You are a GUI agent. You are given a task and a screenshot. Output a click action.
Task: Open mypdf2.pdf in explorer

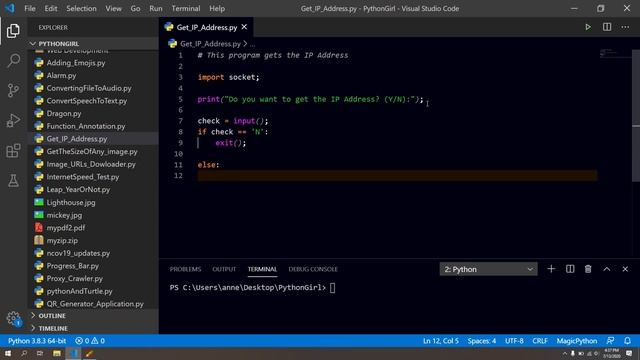(93, 228)
